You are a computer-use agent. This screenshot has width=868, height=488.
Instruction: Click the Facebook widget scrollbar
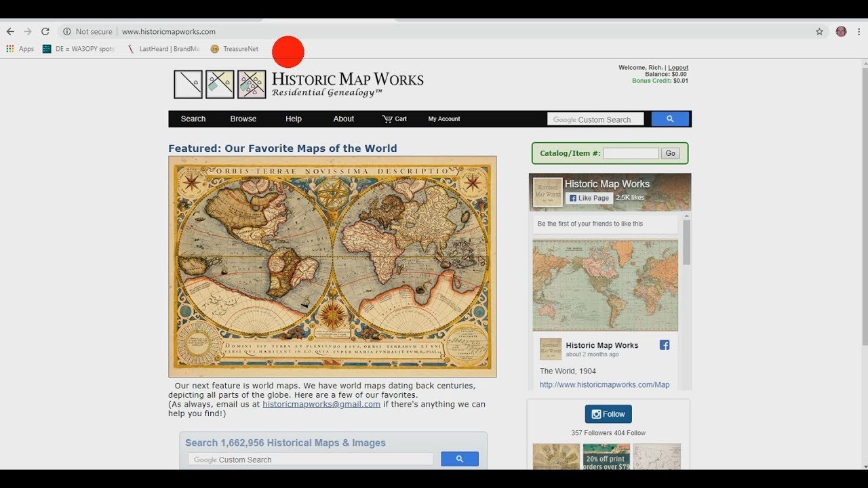pyautogui.click(x=686, y=242)
